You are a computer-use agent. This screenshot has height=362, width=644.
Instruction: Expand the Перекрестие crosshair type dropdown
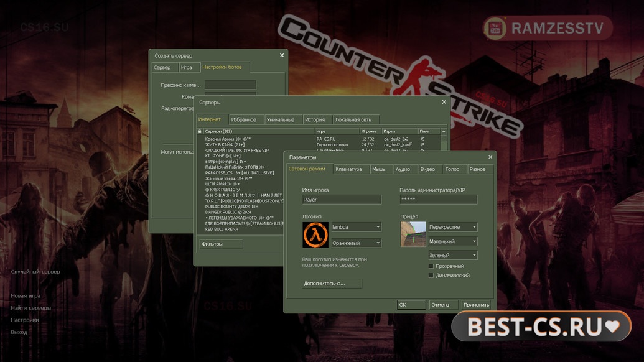[452, 227]
